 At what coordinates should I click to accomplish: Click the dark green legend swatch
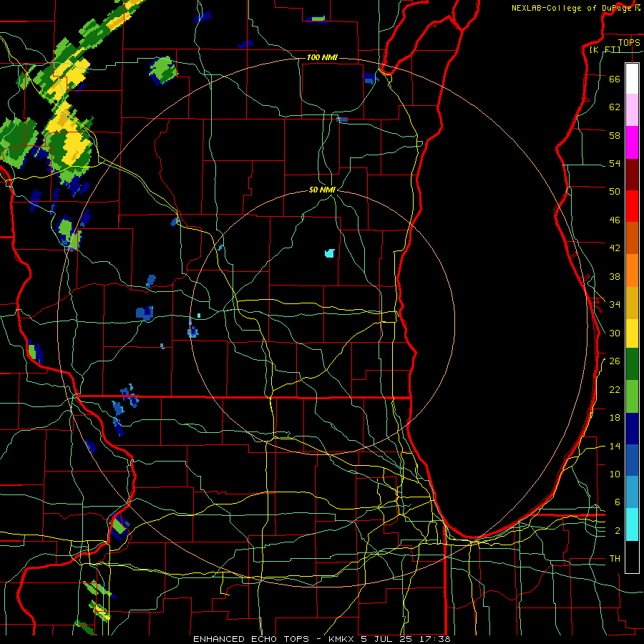coord(632,364)
